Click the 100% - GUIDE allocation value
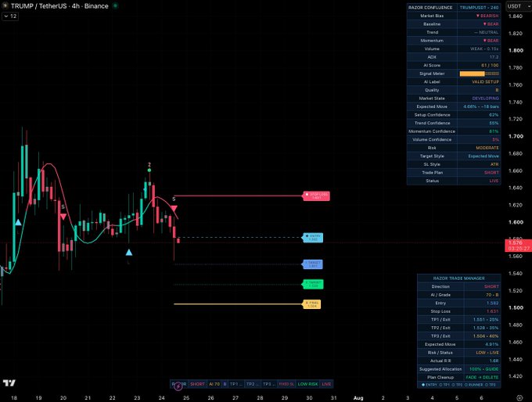The image size is (532, 402). [483, 368]
